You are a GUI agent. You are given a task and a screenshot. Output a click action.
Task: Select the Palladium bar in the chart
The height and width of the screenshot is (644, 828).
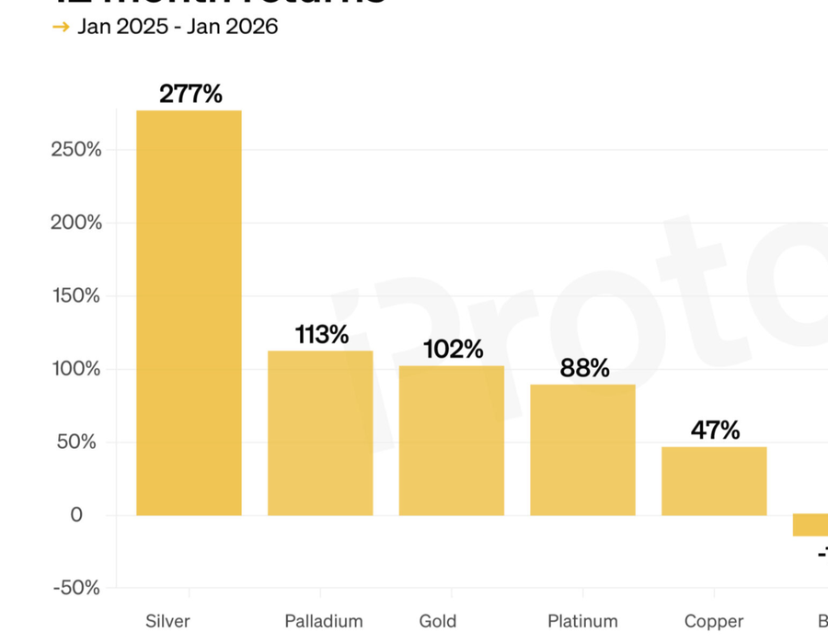tap(320, 432)
